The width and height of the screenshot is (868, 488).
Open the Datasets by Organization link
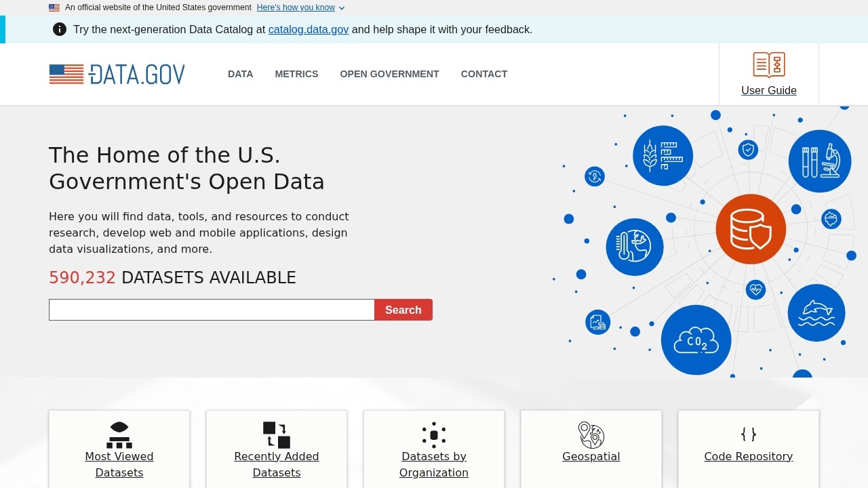(434, 464)
